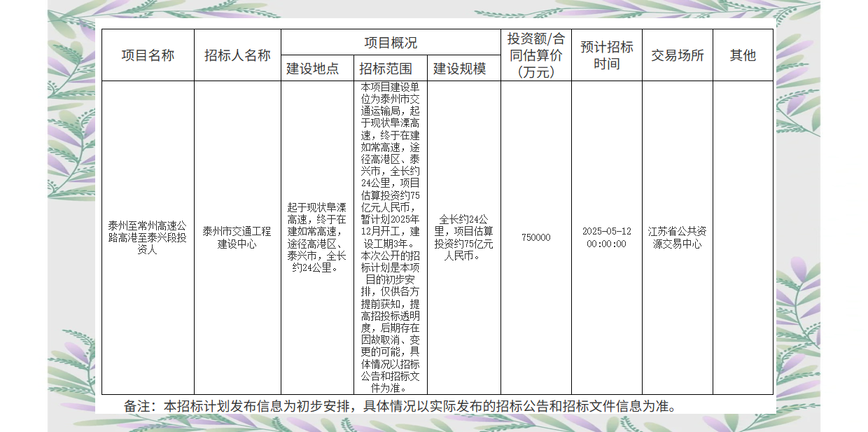The image size is (868, 432).
Task: Click the 交易场所 column header
Action: (678, 55)
